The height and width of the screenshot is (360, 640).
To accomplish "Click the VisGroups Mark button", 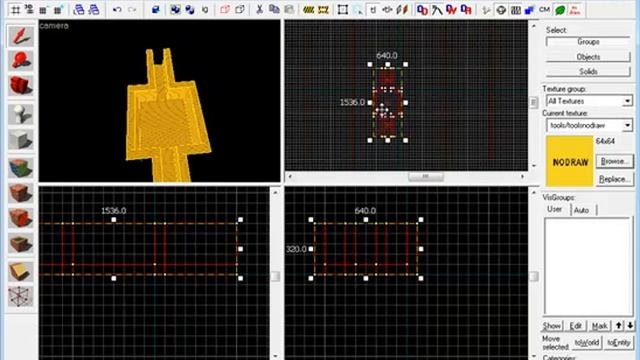I will click(x=599, y=326).
